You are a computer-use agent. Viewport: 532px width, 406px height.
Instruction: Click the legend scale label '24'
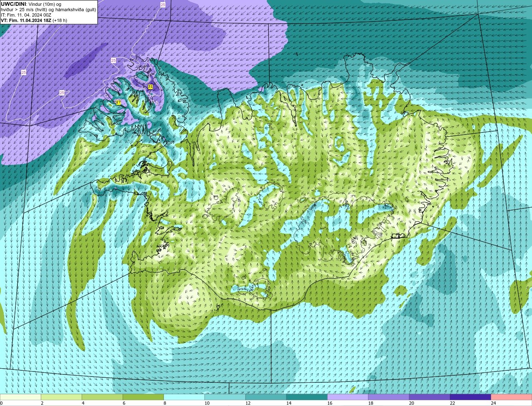(493, 403)
